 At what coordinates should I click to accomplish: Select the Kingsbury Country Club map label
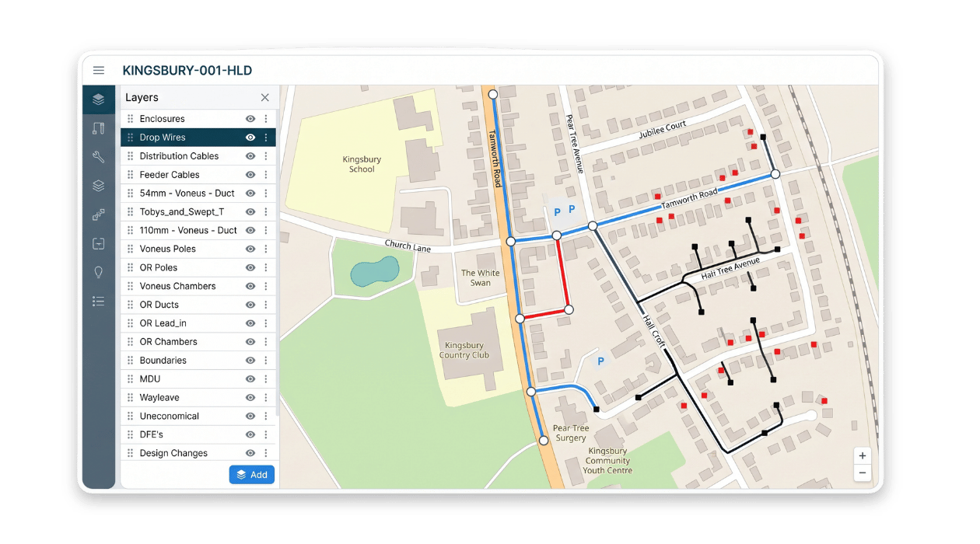tap(464, 350)
